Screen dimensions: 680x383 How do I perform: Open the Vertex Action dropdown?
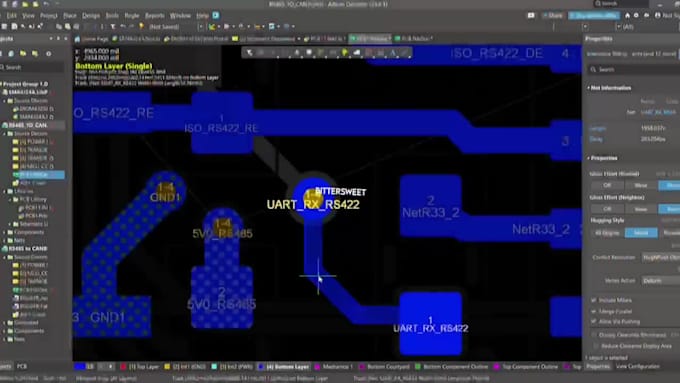coord(660,281)
